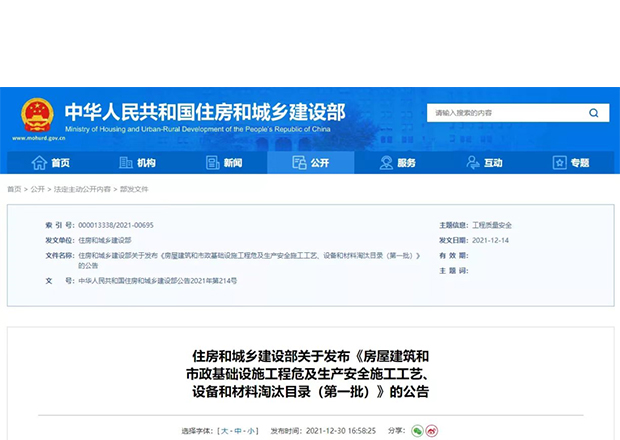Click the 文件名称 label
620x440 pixels.
[60, 256]
